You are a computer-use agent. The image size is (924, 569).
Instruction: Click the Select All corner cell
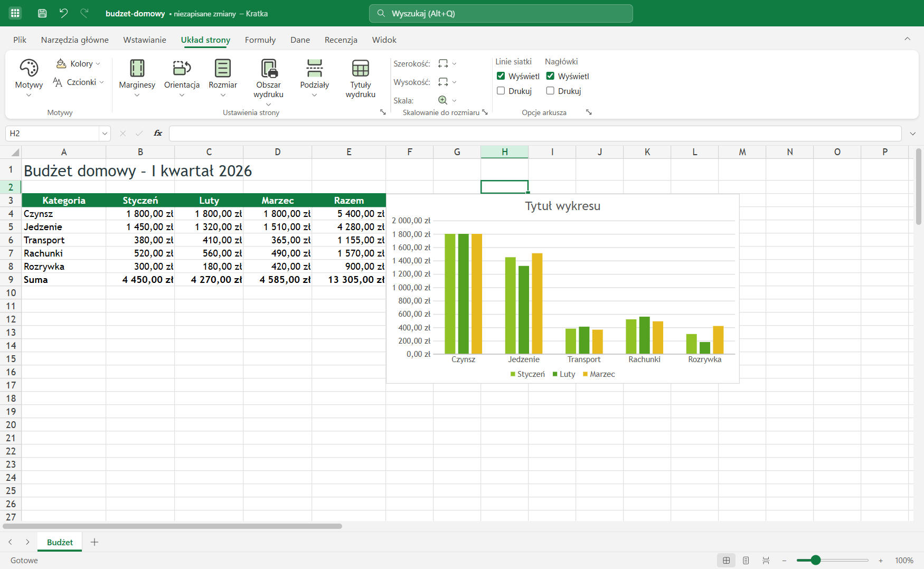[x=11, y=152]
